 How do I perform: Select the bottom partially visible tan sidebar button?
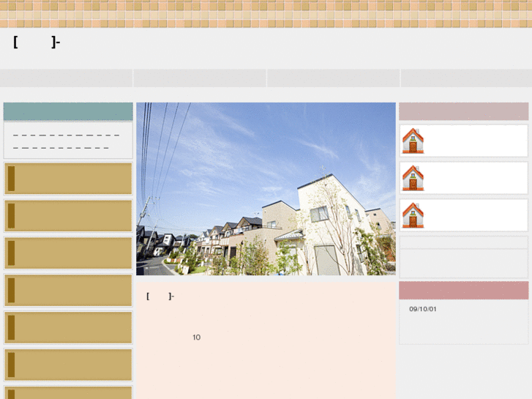coord(69,393)
